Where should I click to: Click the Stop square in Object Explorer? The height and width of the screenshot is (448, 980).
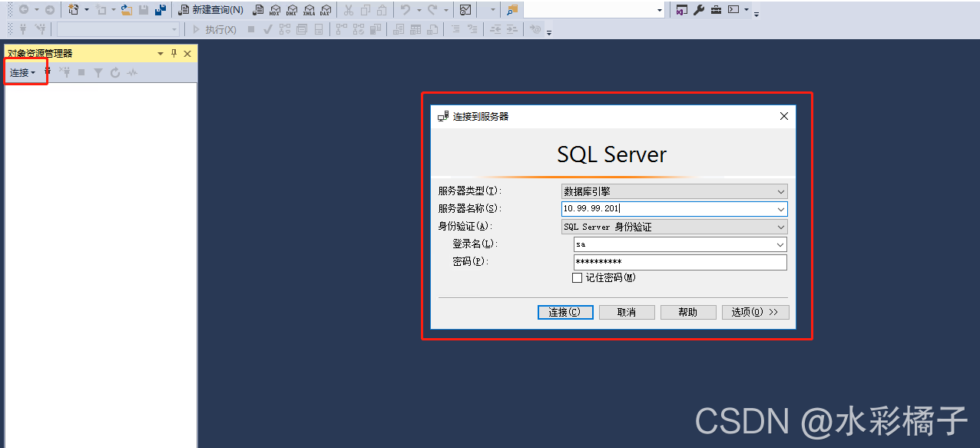(x=81, y=72)
